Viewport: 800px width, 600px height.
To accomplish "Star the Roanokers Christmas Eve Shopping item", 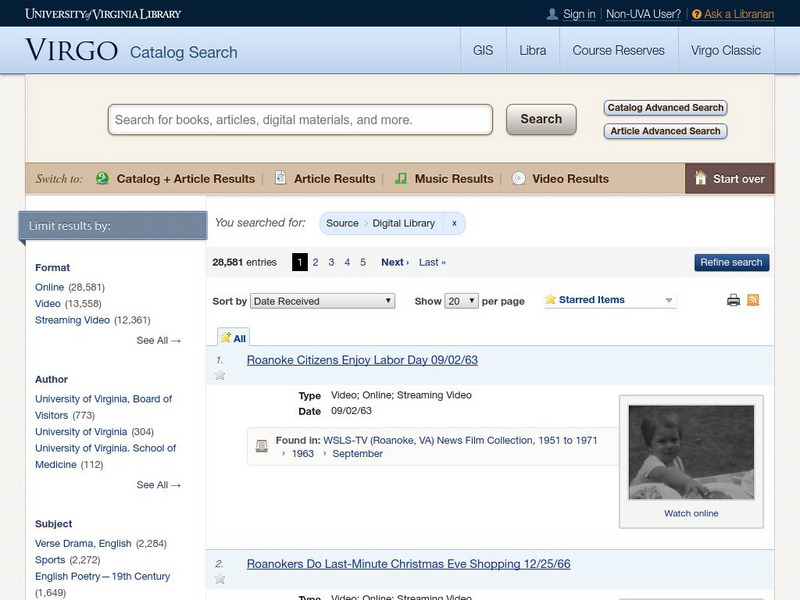I will click(220, 579).
